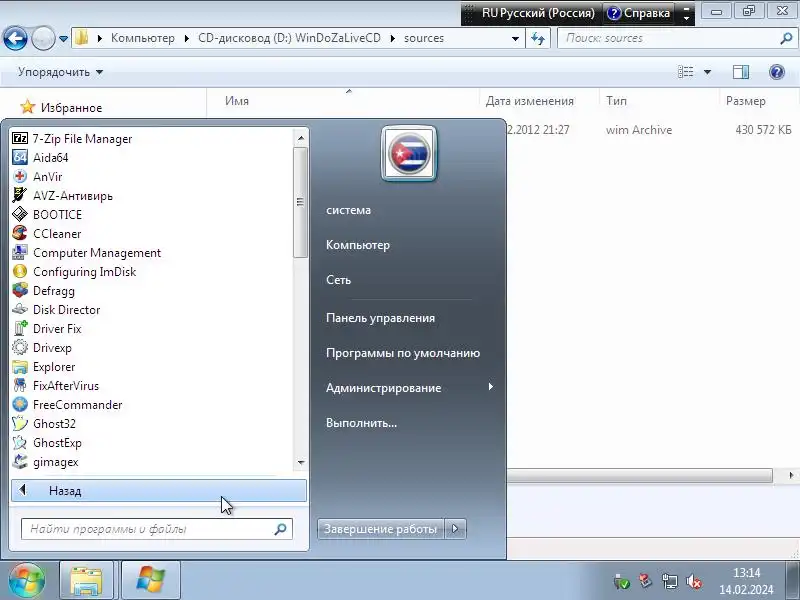Open 7-Zip File Manager icon
This screenshot has height=600, width=800.
point(20,139)
